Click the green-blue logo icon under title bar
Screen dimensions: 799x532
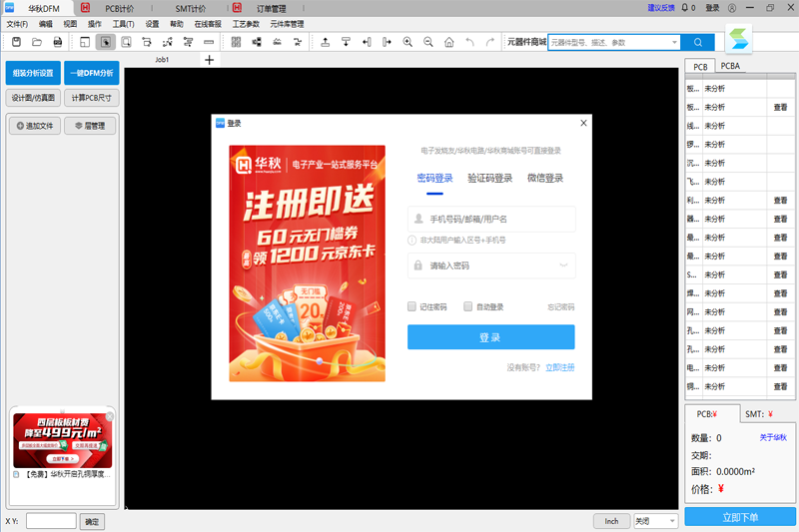(739, 39)
